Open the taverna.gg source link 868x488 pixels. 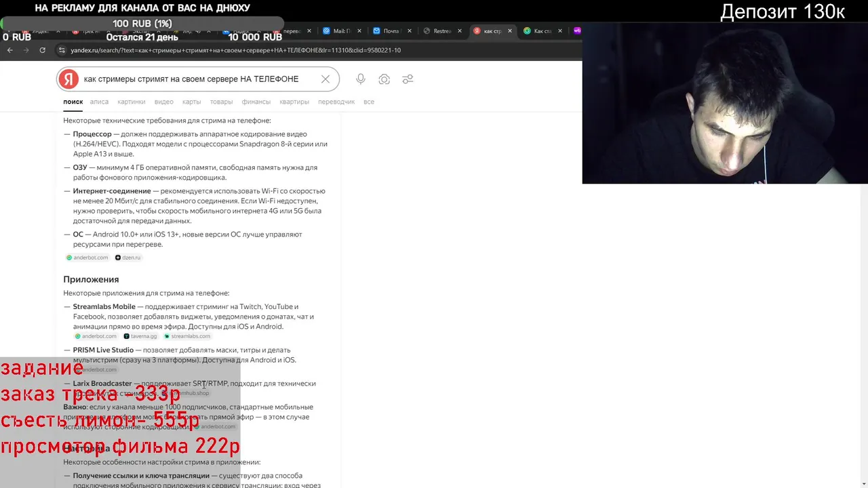coord(140,336)
